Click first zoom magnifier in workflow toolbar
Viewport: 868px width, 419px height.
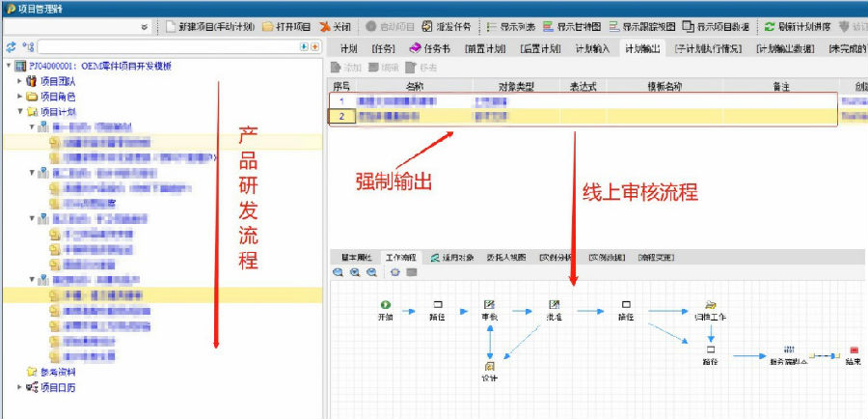[x=339, y=273]
